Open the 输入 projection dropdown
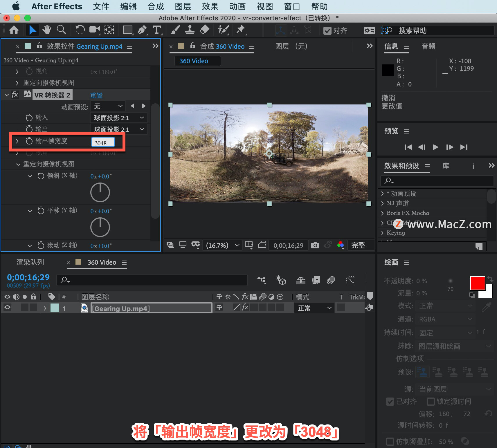497x448 pixels. click(x=119, y=118)
